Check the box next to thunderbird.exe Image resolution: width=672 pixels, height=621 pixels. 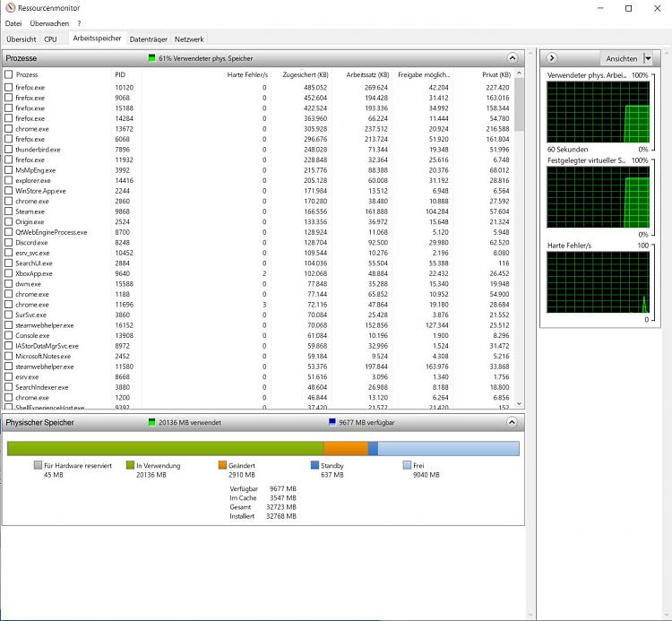pos(9,150)
